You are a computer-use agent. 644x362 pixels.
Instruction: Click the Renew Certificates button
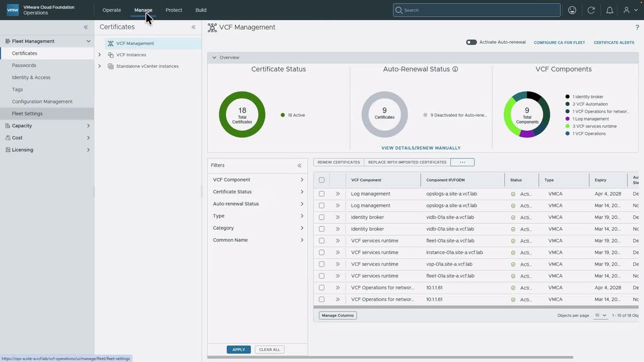tap(339, 162)
